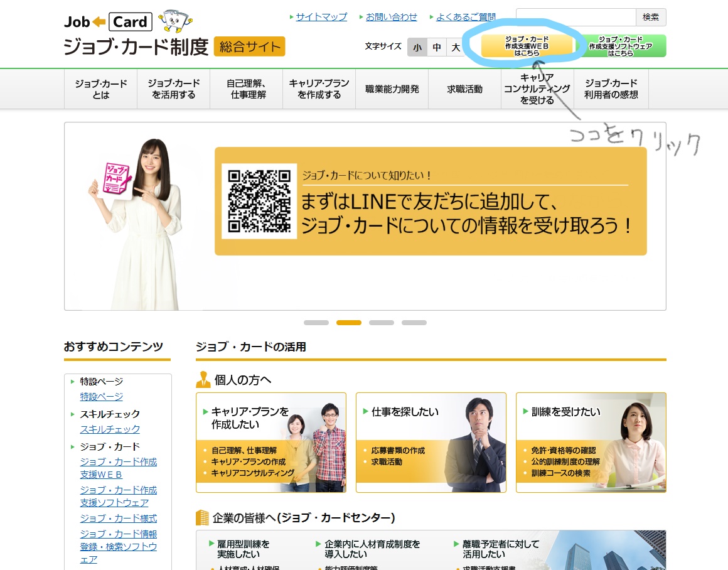Viewport: 728px width, 570px height.
Task: Open the ジョブ・カード利用者の感想 menu
Action: (611, 89)
